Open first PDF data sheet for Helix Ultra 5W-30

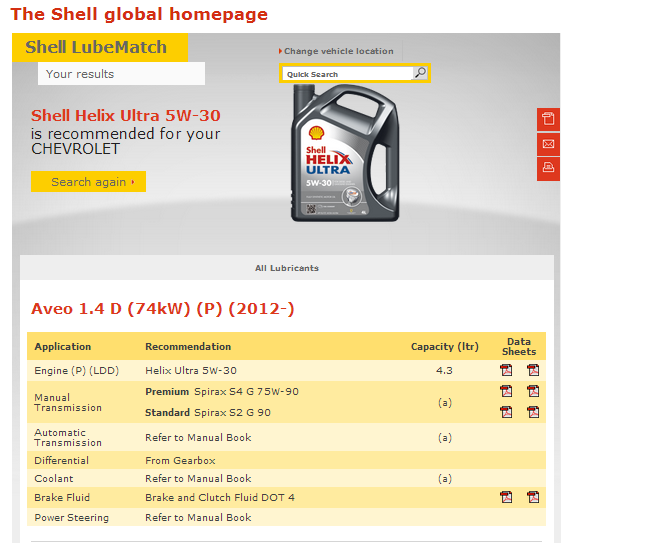(506, 370)
